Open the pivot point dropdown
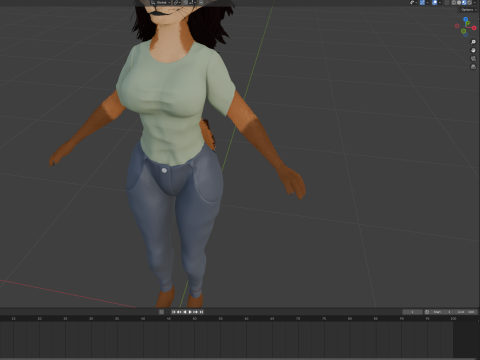480x360 pixels. (x=177, y=2)
